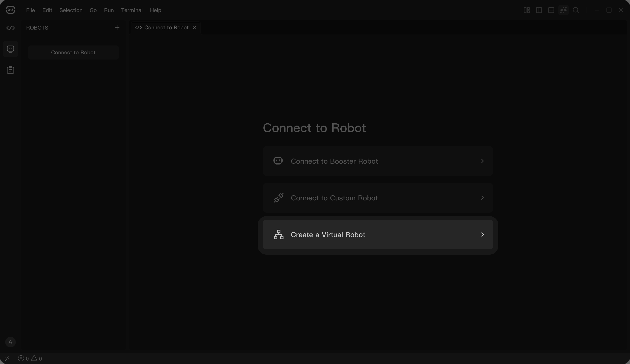Click the ROBOTS panel header
Image resolution: width=630 pixels, height=364 pixels.
[37, 28]
